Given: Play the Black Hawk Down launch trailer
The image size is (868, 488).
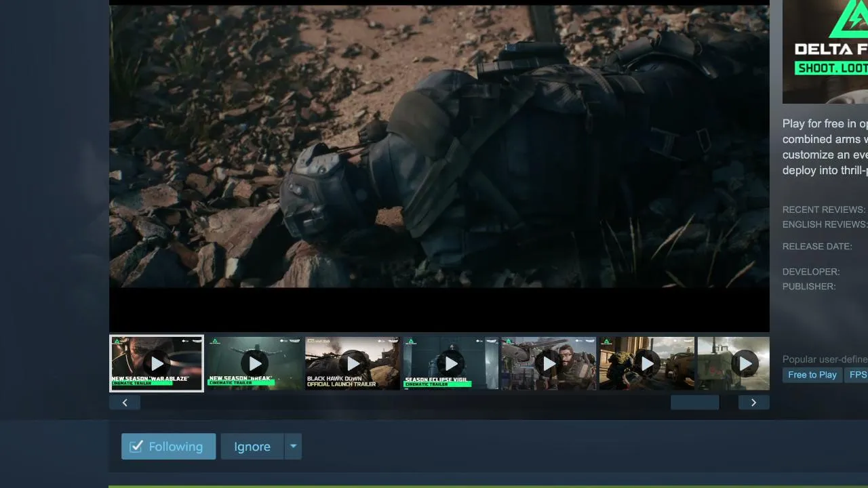Looking at the screenshot, I should tap(353, 363).
